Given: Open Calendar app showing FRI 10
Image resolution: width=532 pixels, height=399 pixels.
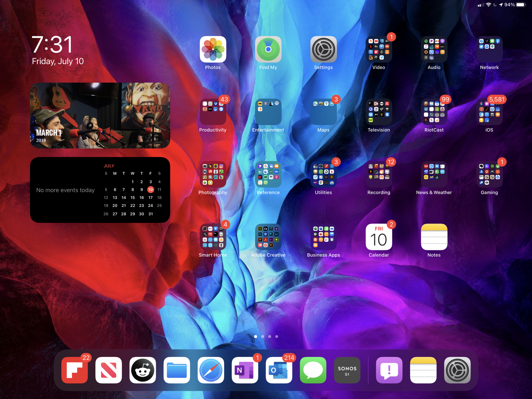Looking at the screenshot, I should (x=379, y=237).
